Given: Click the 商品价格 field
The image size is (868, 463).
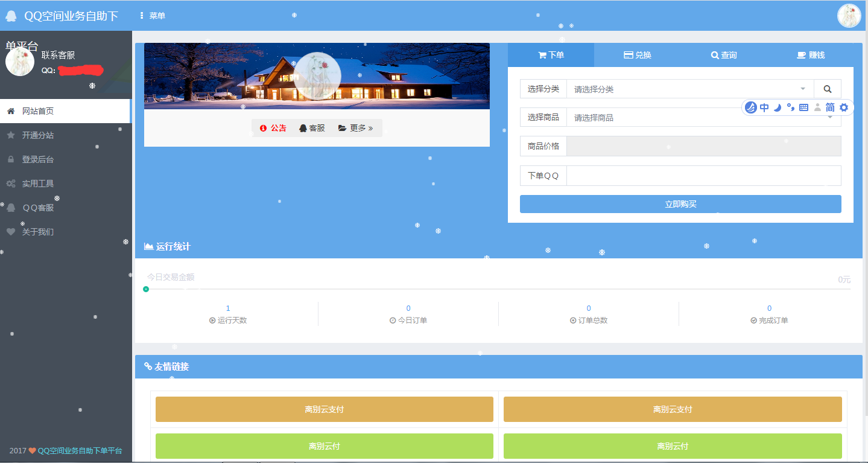Looking at the screenshot, I should point(703,146).
